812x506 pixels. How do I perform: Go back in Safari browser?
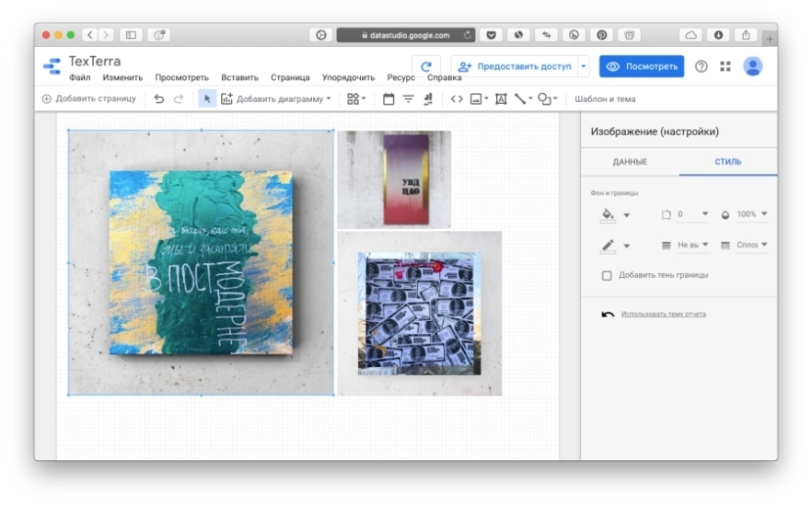(x=90, y=35)
